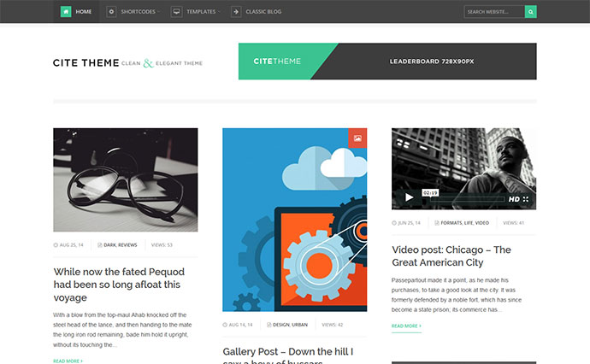The height and width of the screenshot is (364, 590).
Task: Open the VIDEO category link
Action: click(x=482, y=223)
